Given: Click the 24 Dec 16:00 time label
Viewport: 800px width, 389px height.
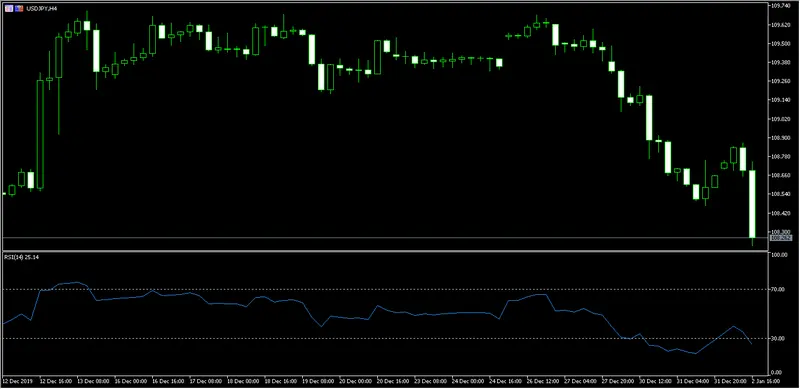Looking at the screenshot, I should pos(506,381).
